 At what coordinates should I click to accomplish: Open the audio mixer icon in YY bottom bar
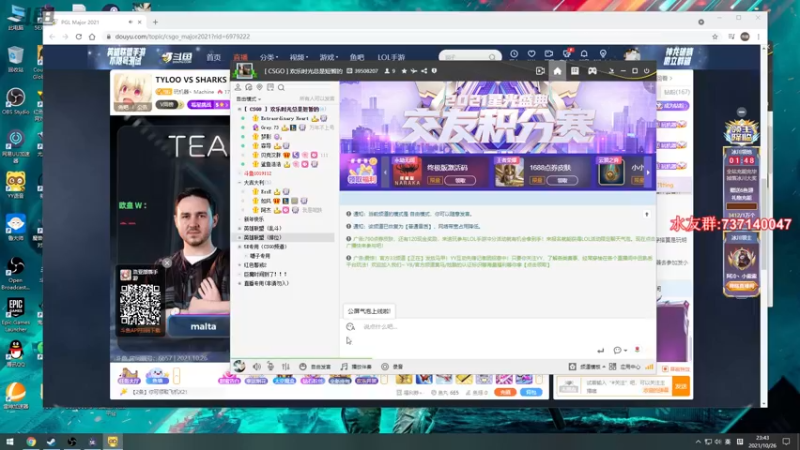tap(286, 366)
